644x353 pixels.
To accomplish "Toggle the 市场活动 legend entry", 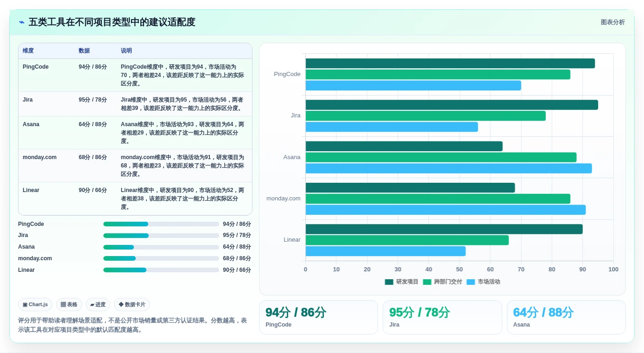I will click(x=483, y=282).
